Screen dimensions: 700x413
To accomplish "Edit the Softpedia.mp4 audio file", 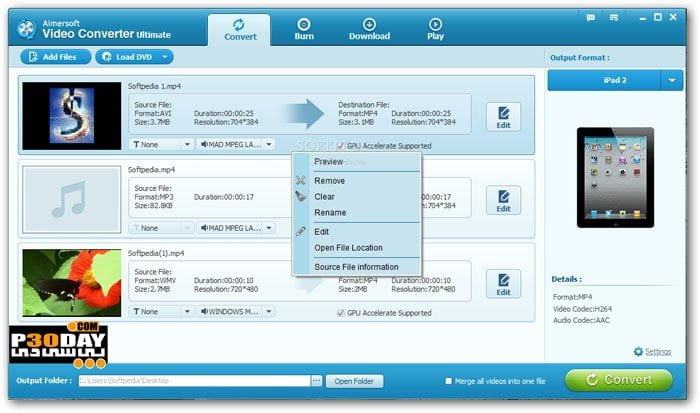I will click(x=503, y=200).
